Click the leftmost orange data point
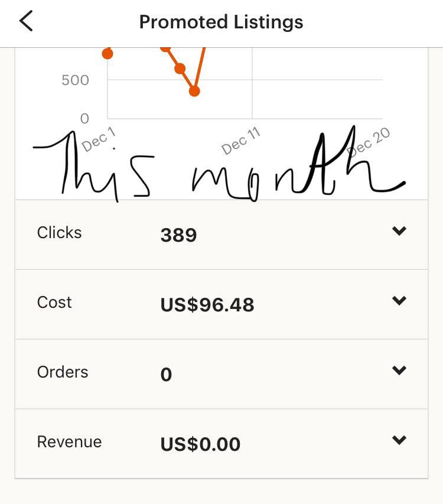This screenshot has height=504, width=443. [108, 53]
